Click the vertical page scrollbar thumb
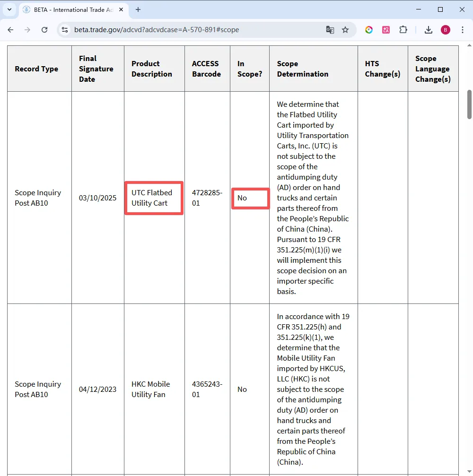Screen dimensions: 473x476 [469, 104]
